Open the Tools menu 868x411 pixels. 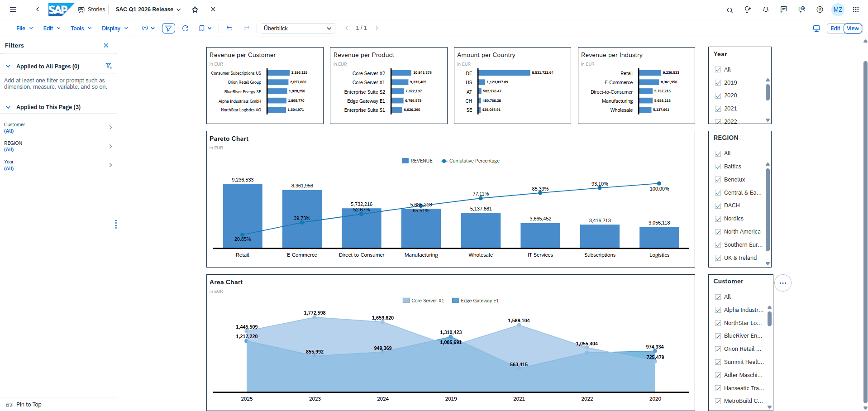click(81, 29)
